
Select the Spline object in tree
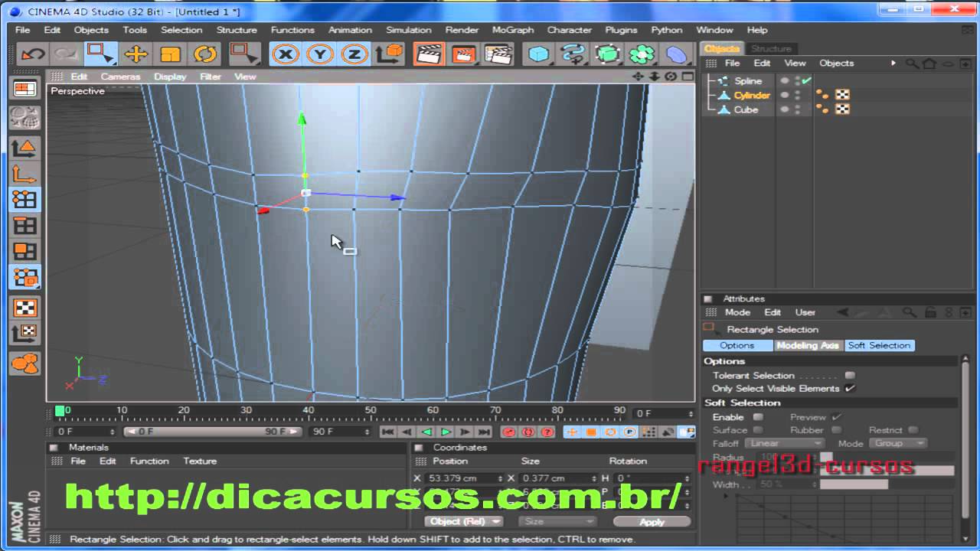tap(748, 80)
